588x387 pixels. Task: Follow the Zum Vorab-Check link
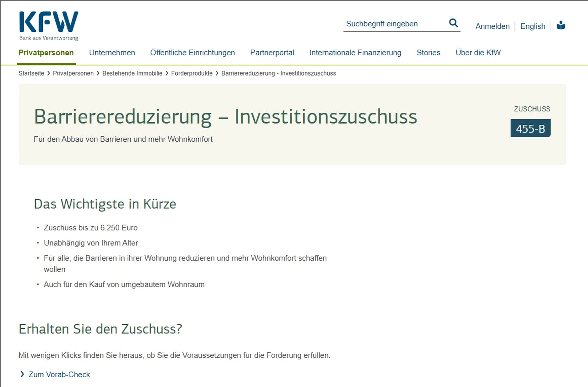tap(59, 374)
